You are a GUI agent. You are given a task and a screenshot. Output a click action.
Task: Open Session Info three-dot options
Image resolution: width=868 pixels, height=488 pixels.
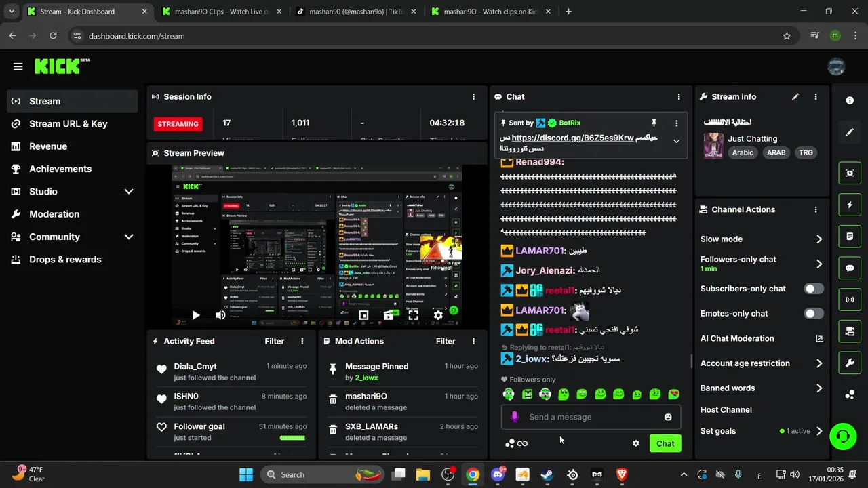[473, 97]
